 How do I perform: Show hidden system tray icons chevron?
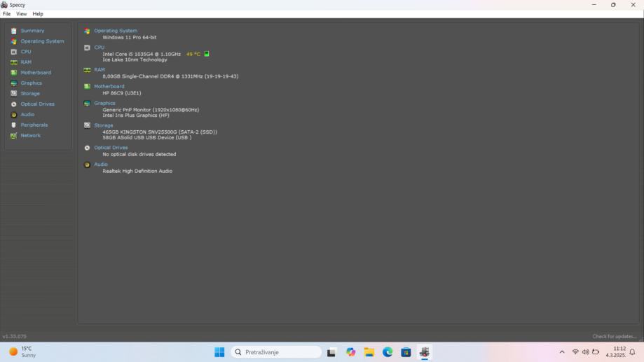[562, 352]
